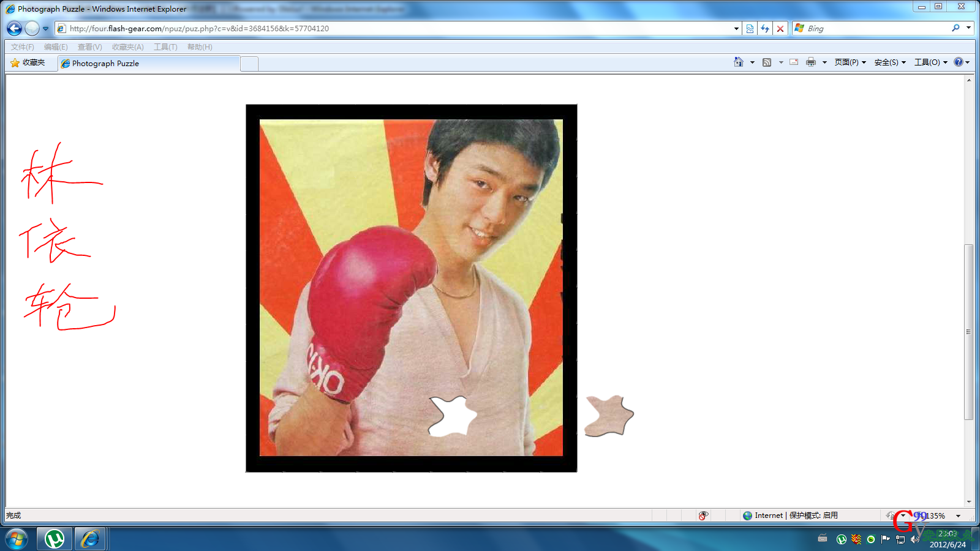Expand the 页面(P) dropdown

tap(850, 62)
